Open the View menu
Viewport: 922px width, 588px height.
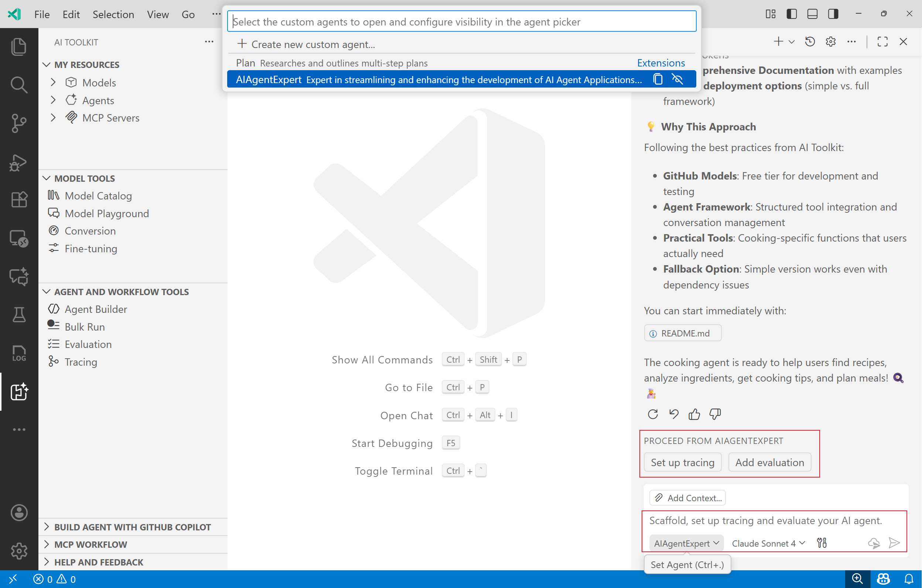coord(158,14)
